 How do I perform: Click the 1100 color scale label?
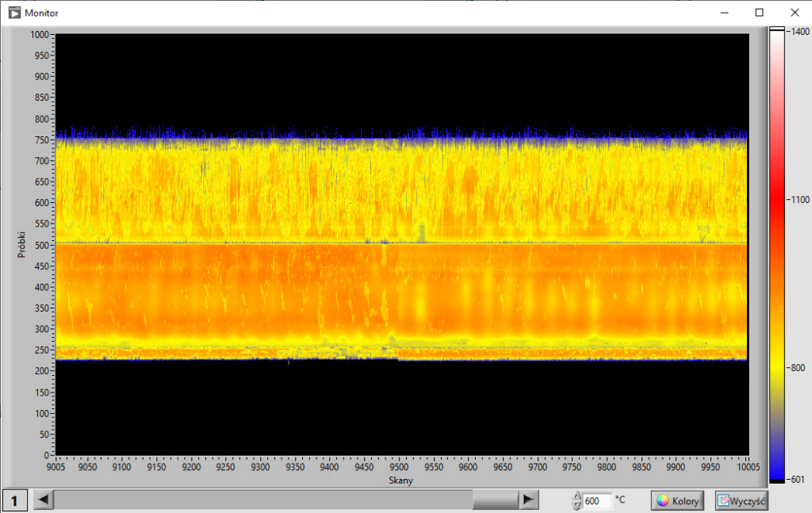pyautogui.click(x=800, y=199)
